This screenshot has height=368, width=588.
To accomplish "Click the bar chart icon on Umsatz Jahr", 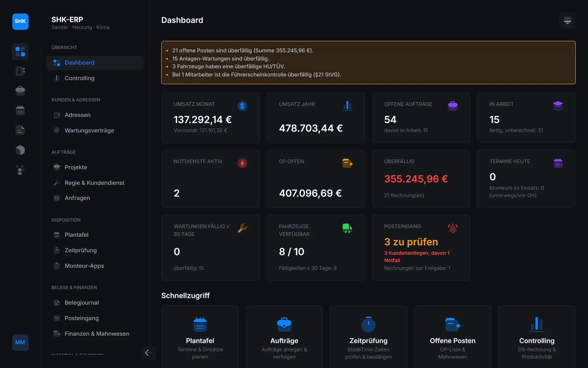I will coord(347,106).
